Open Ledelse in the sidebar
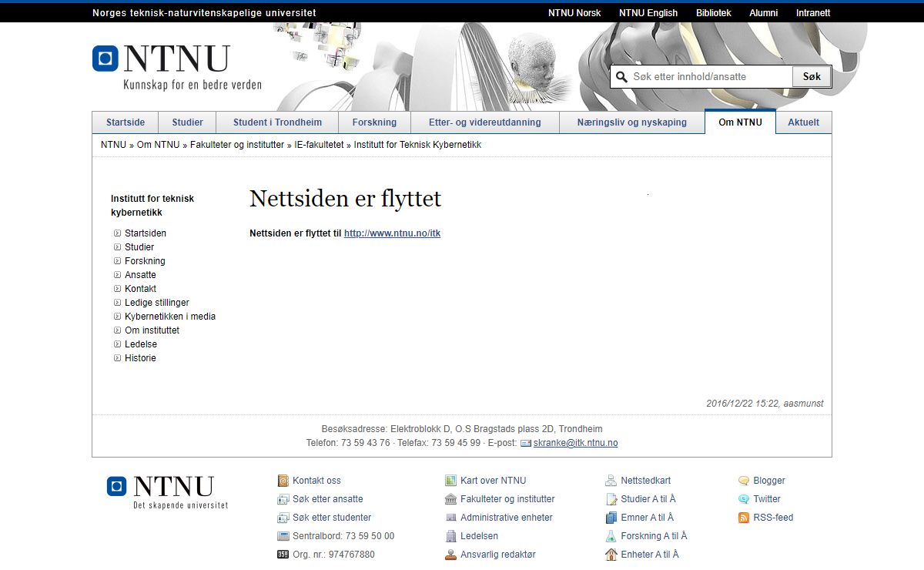924x570 pixels. click(x=141, y=344)
